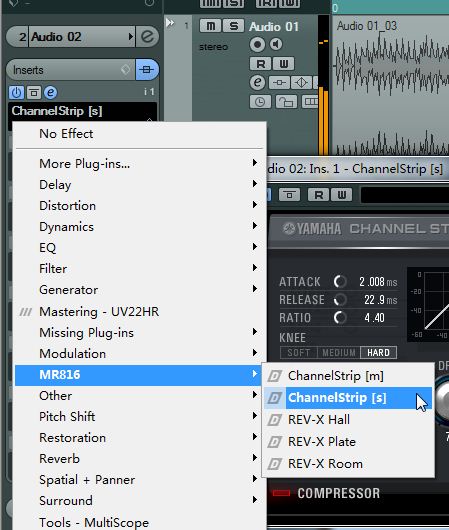
Task: Select Tools - MultiScope plug-in
Action: click(x=139, y=522)
